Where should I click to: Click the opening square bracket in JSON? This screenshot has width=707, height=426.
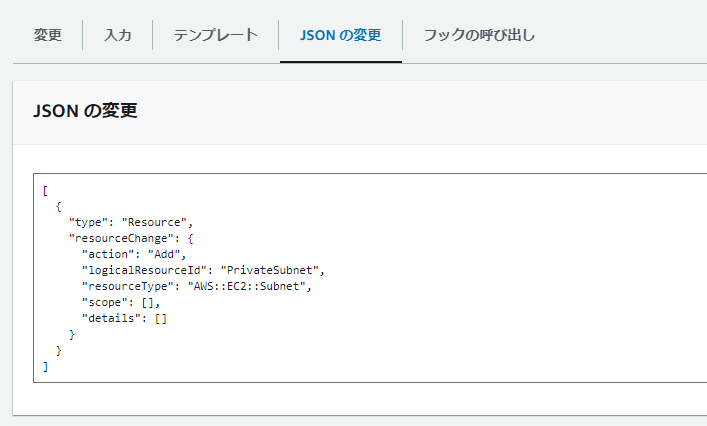click(45, 191)
